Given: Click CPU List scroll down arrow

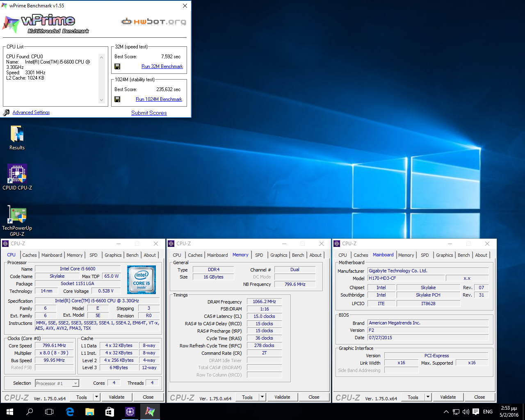Looking at the screenshot, I should click(101, 100).
